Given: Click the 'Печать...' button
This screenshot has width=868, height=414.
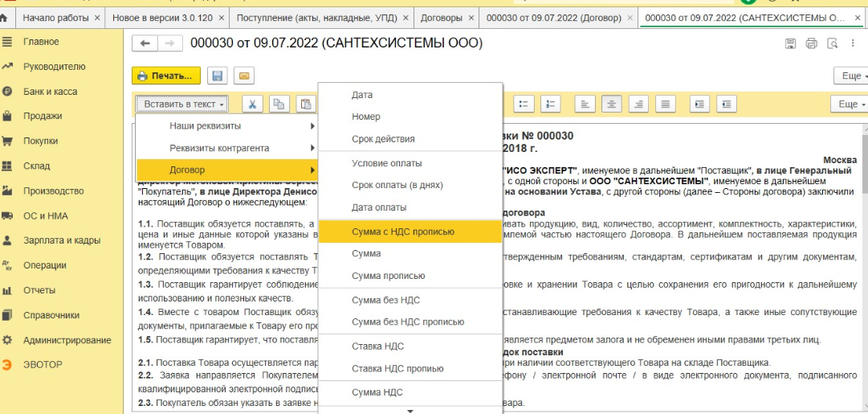Looking at the screenshot, I should [x=166, y=76].
